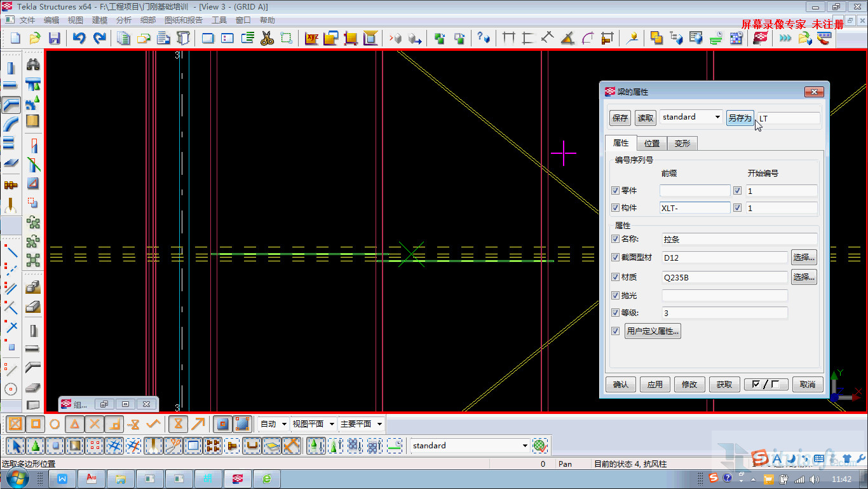
Task: Open the 图纸和报告 menu
Action: (x=183, y=20)
